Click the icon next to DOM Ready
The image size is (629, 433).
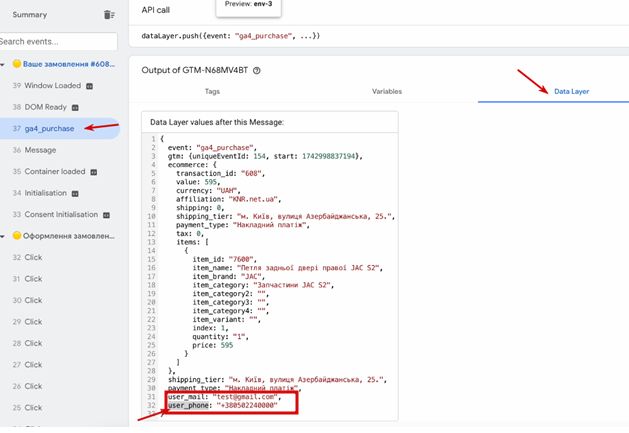click(75, 108)
